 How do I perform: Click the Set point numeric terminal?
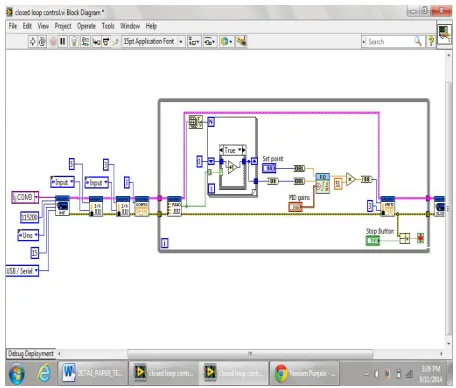269,168
